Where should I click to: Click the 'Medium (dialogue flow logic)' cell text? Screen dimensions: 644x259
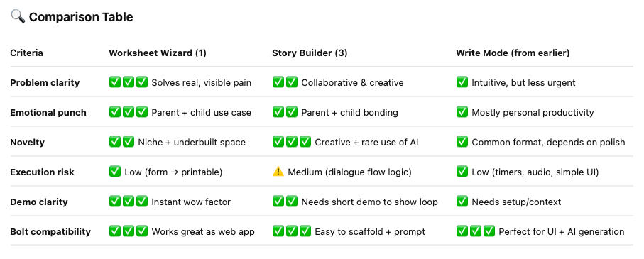tap(349, 172)
